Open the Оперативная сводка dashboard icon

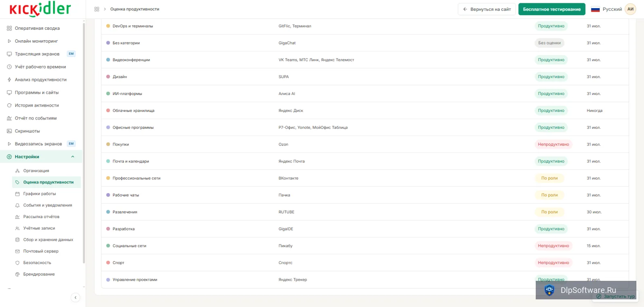point(9,28)
